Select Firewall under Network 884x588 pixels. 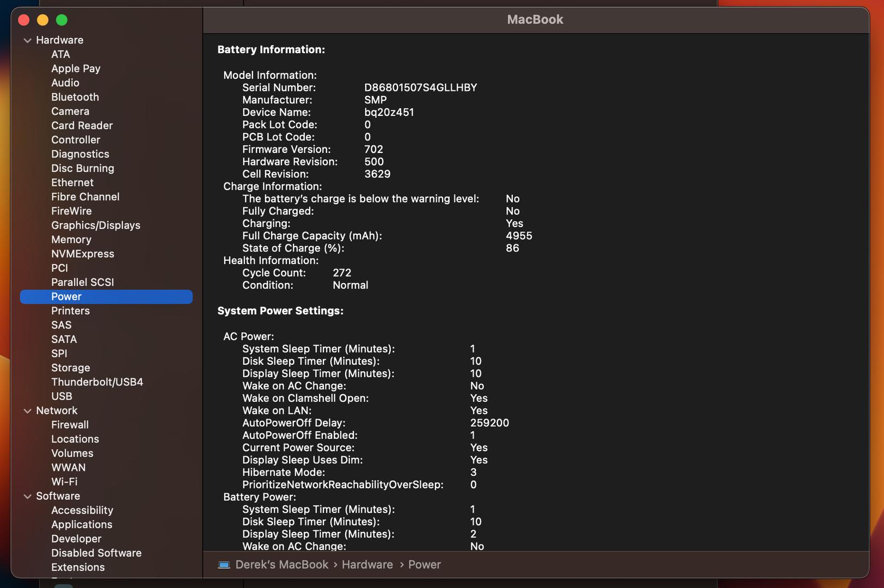click(70, 425)
